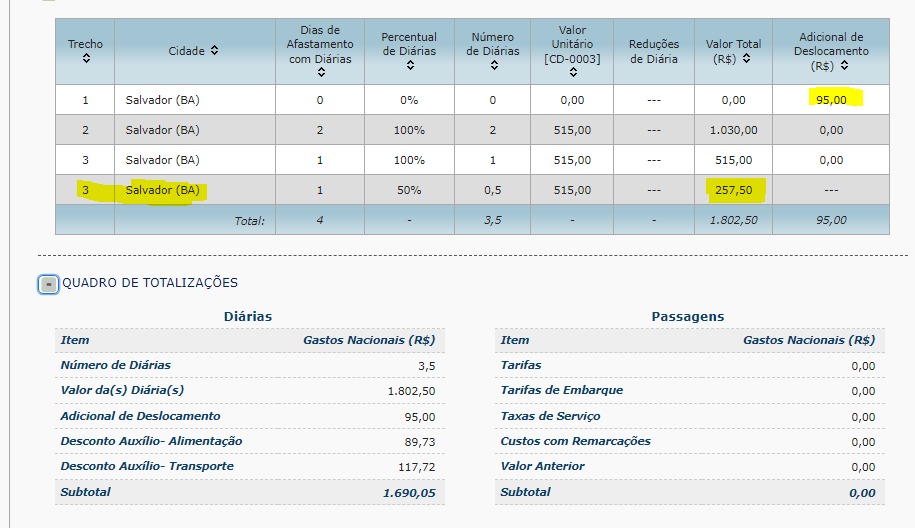
Task: Sort by Adicional de Deslocamento arrows
Action: (x=844, y=65)
